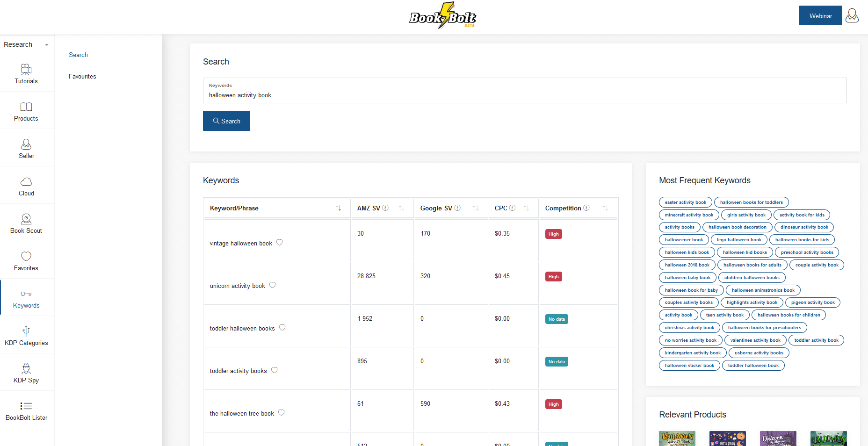Select the preschool activity books tag
The height and width of the screenshot is (446, 868).
pos(807,252)
